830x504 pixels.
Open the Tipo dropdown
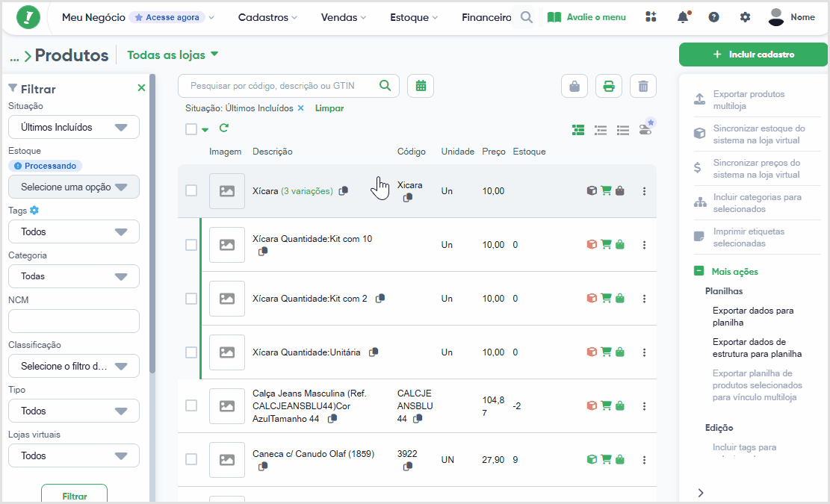pos(73,411)
